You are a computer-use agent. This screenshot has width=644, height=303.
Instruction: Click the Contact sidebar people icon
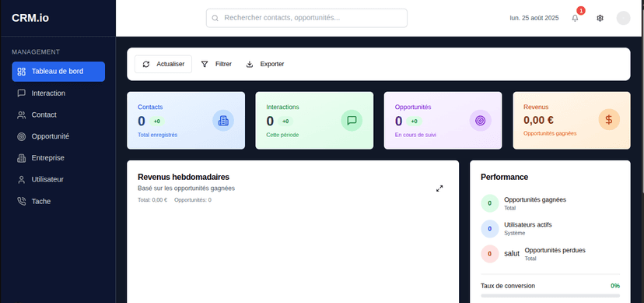pyautogui.click(x=21, y=115)
